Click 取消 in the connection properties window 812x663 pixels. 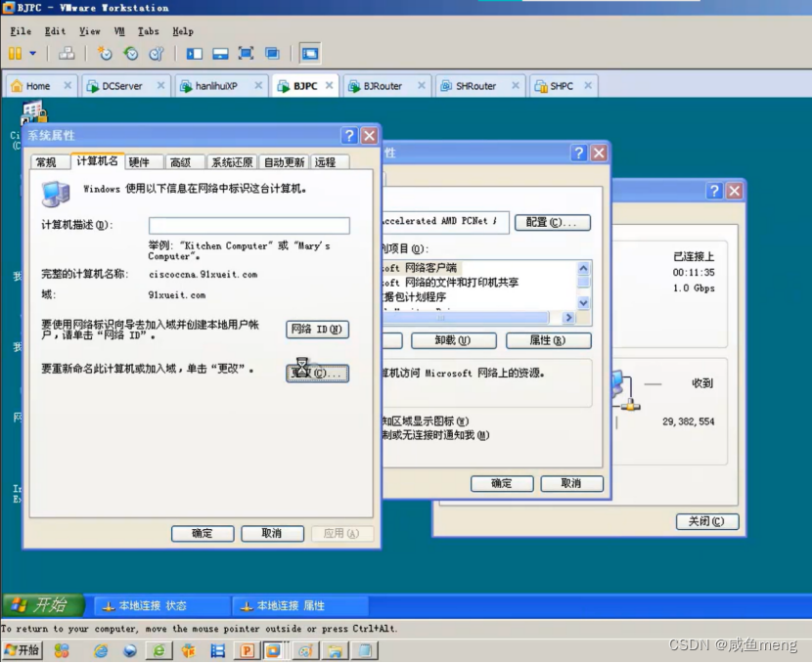pos(571,483)
